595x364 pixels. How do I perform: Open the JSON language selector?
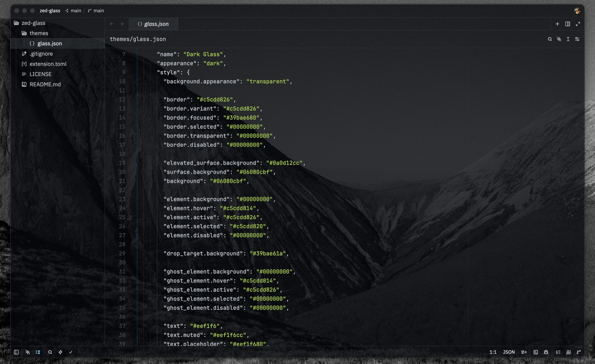tap(509, 352)
